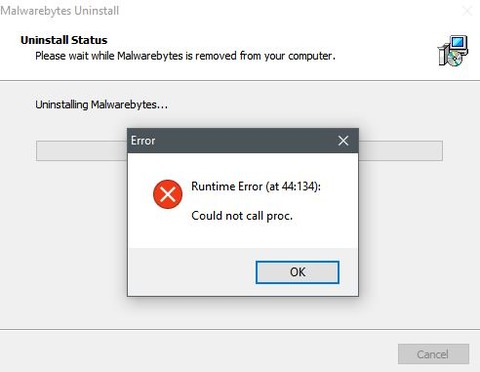Click the 'Error' caption in the dialog title bar
This screenshot has height=372, width=480.
[x=143, y=141]
